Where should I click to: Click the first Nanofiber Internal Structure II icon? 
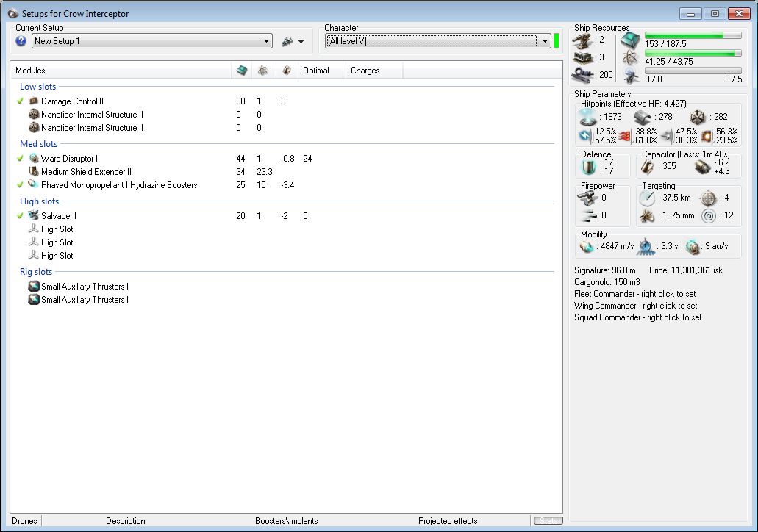coord(33,115)
